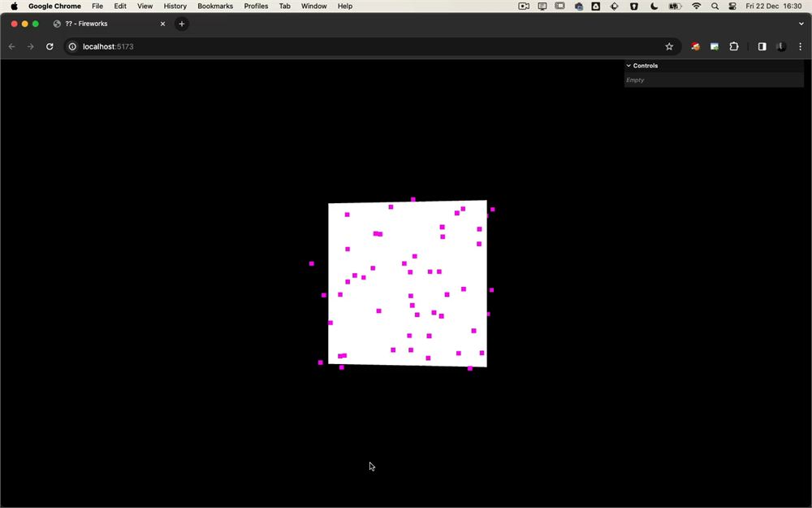Image resolution: width=812 pixels, height=508 pixels.
Task: Toggle the Focus moon in menu bar
Action: coord(654,7)
